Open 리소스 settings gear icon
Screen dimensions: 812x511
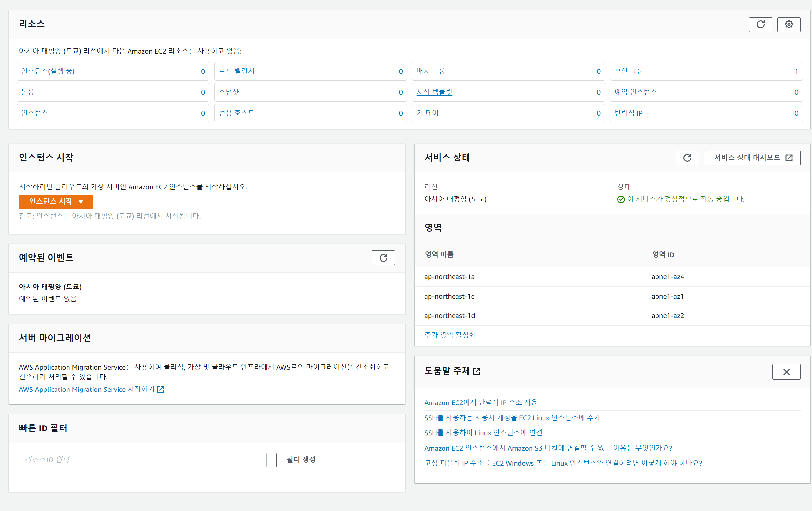pyautogui.click(x=788, y=24)
